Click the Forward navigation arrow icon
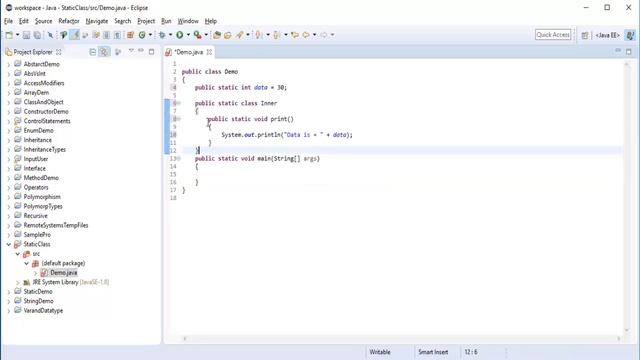640x360 pixels. click(x=324, y=35)
